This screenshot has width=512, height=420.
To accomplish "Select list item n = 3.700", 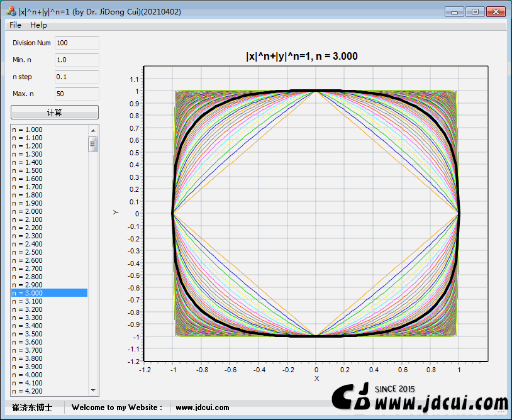I will (x=49, y=350).
